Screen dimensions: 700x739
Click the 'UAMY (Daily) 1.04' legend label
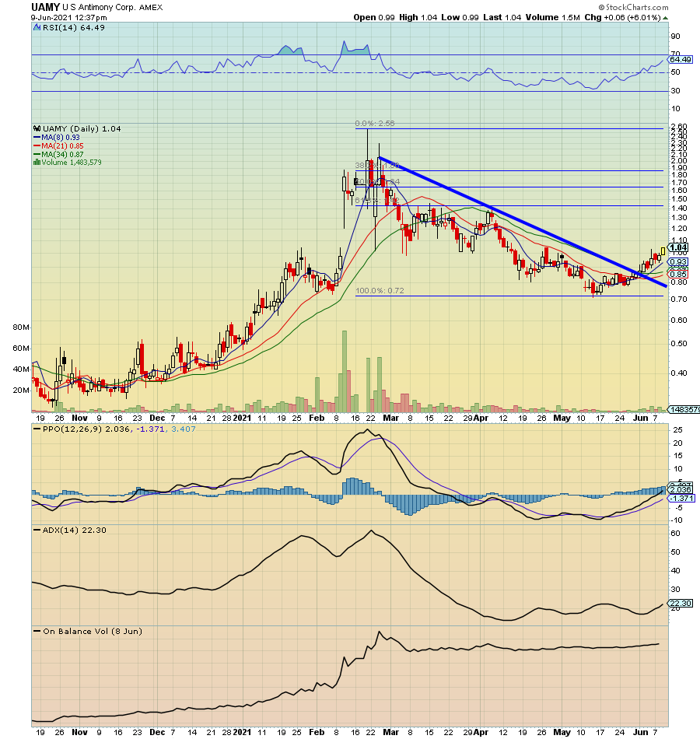pos(82,128)
